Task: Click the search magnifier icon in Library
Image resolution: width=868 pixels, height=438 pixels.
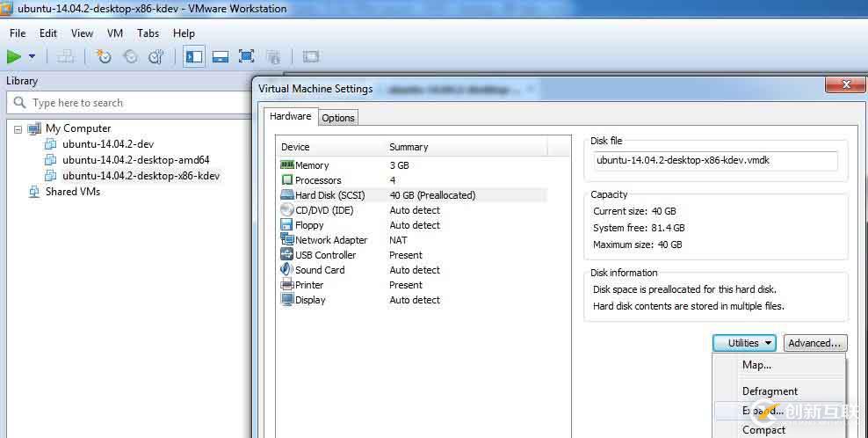Action: point(19,103)
